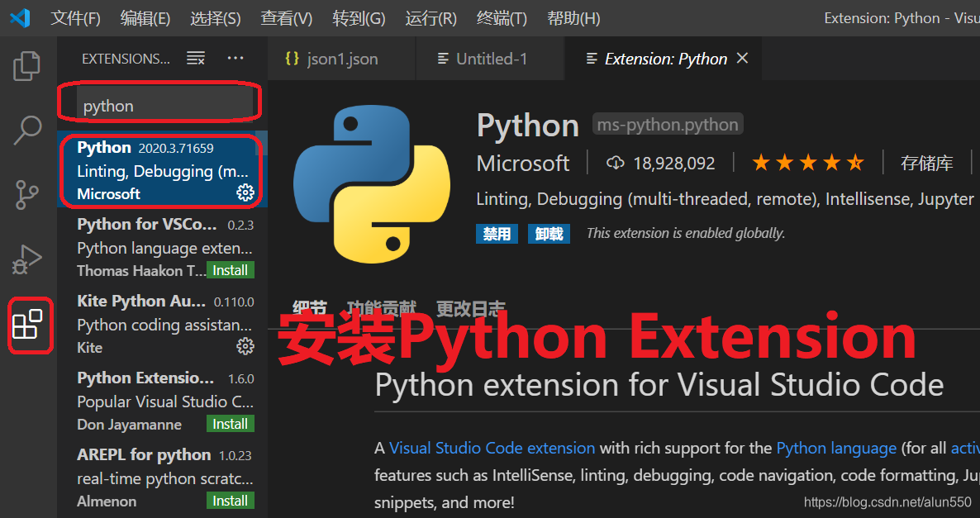Select Python Extension Pack entry
Viewport: 980px width, 518px height.
click(x=162, y=402)
